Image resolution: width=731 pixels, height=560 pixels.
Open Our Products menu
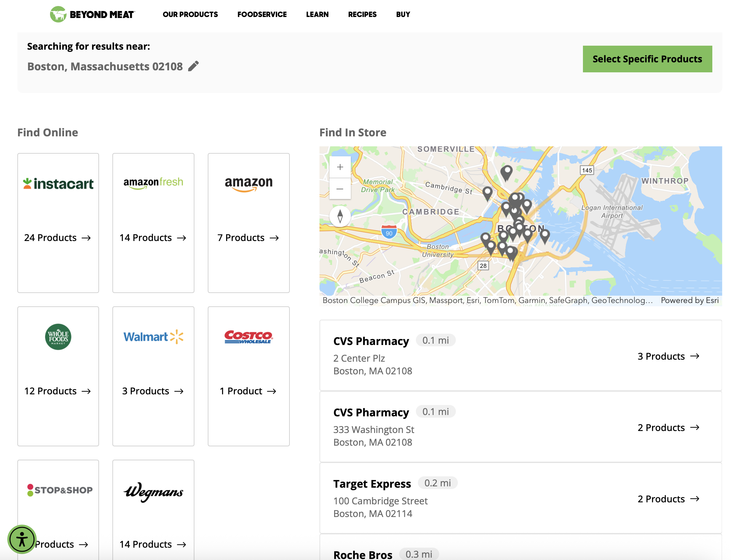[190, 14]
